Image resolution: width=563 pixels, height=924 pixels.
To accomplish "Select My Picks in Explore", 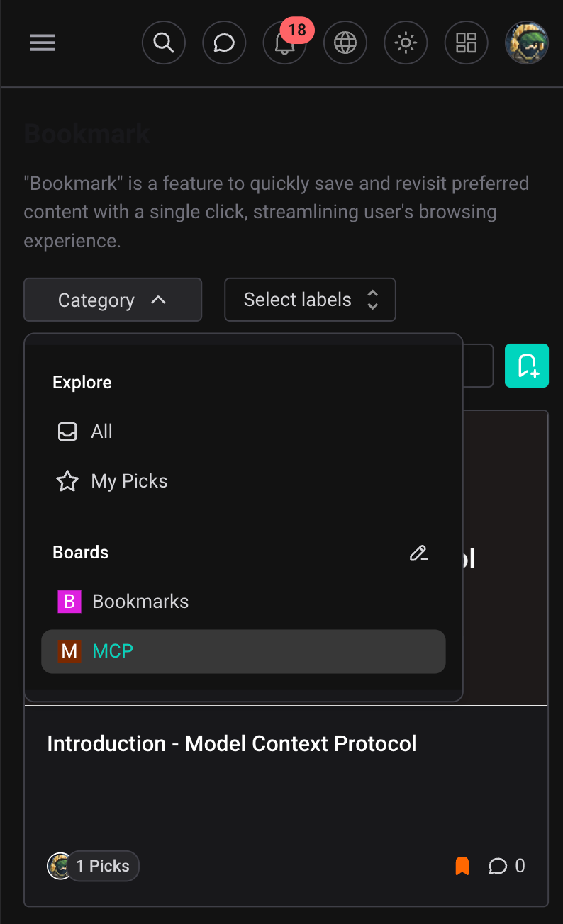I will pyautogui.click(x=129, y=481).
